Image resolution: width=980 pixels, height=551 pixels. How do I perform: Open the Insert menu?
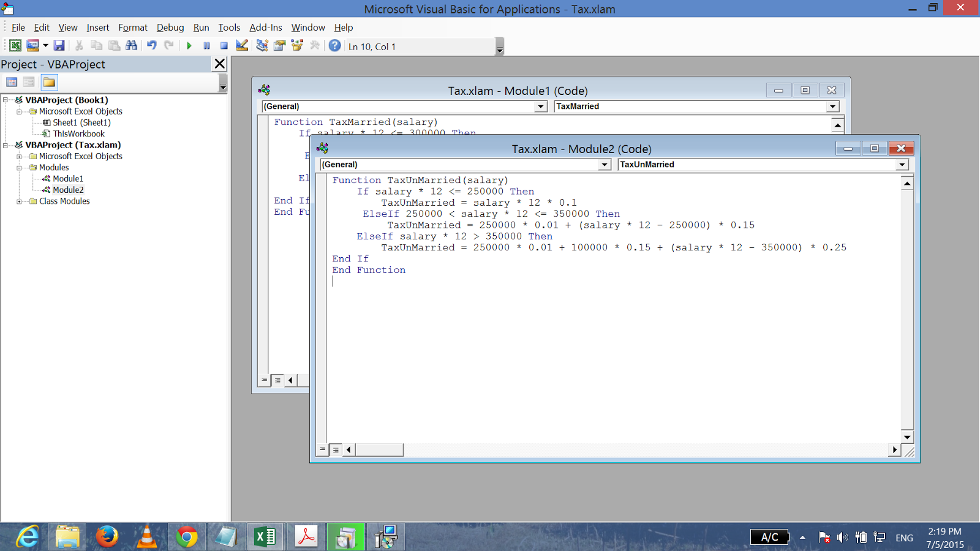point(97,28)
